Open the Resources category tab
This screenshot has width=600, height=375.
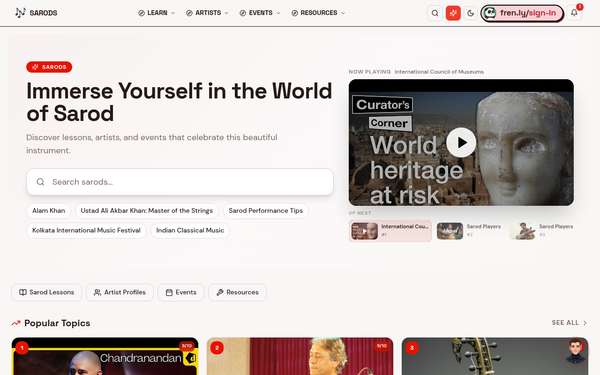point(237,292)
